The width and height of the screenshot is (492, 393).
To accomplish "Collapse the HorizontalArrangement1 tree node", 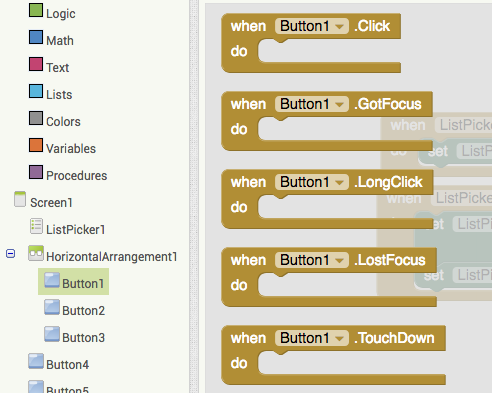I will pyautogui.click(x=10, y=254).
